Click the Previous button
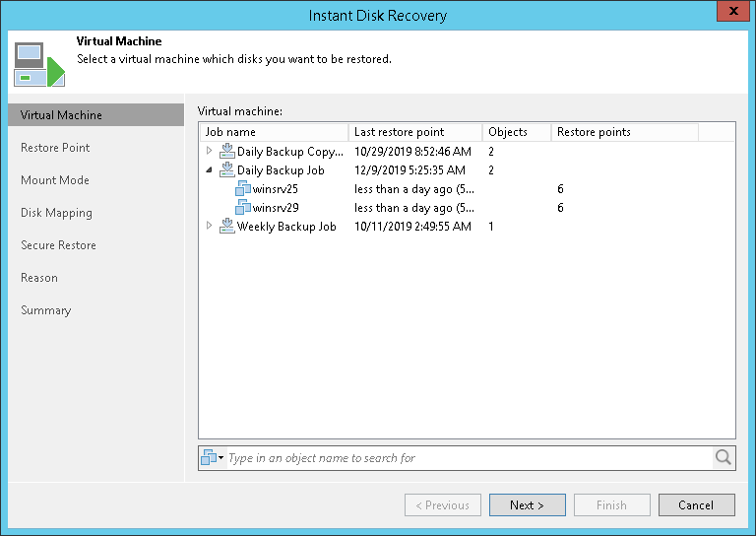The width and height of the screenshot is (756, 536). 443,505
